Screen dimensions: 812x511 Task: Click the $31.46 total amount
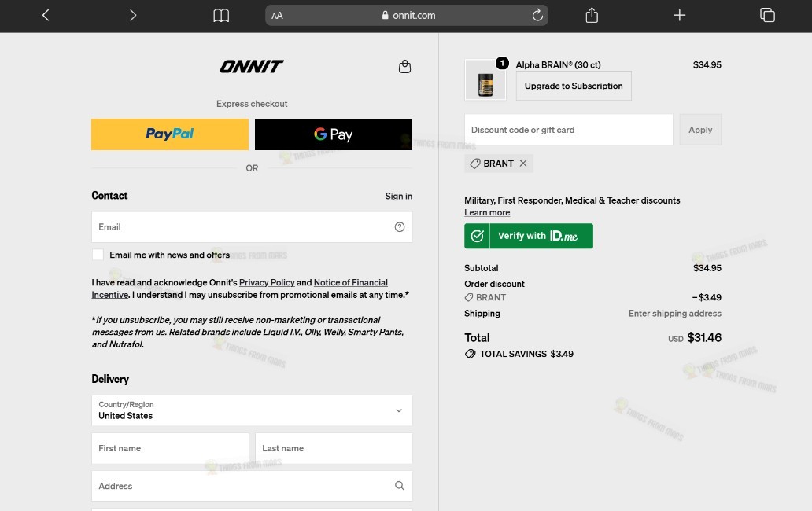703,338
